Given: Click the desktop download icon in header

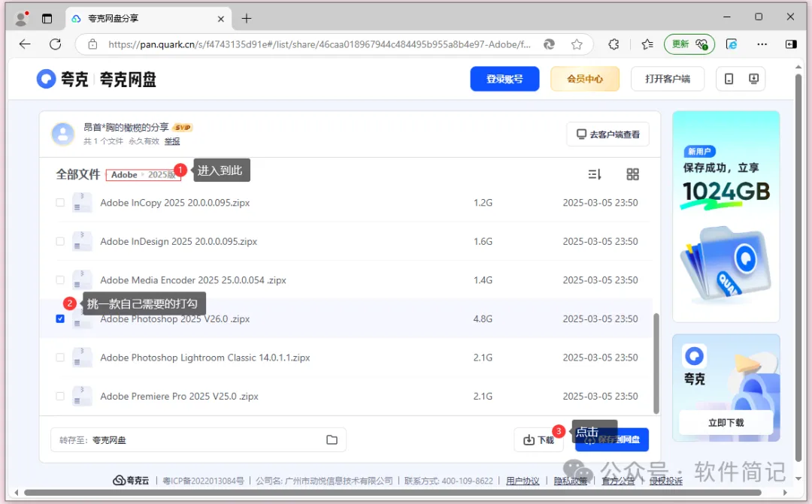Looking at the screenshot, I should coord(753,79).
